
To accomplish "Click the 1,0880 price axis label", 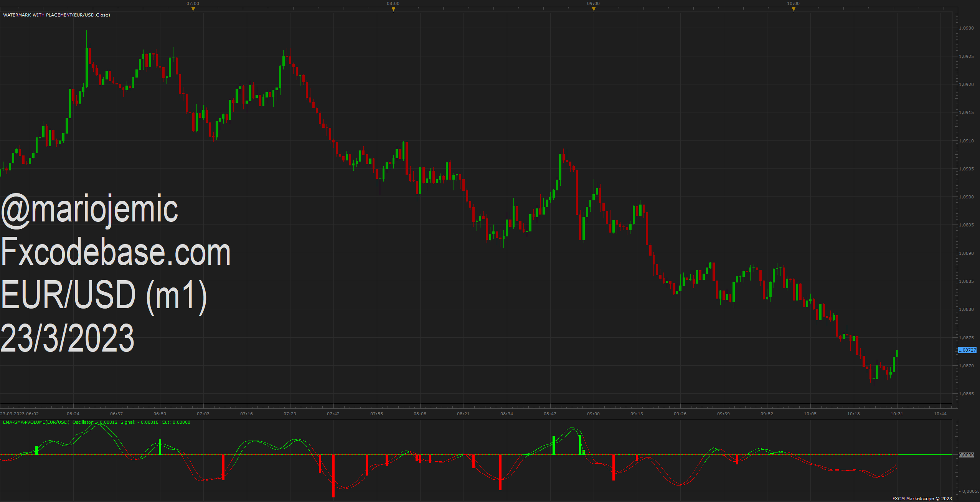I will tap(966, 309).
